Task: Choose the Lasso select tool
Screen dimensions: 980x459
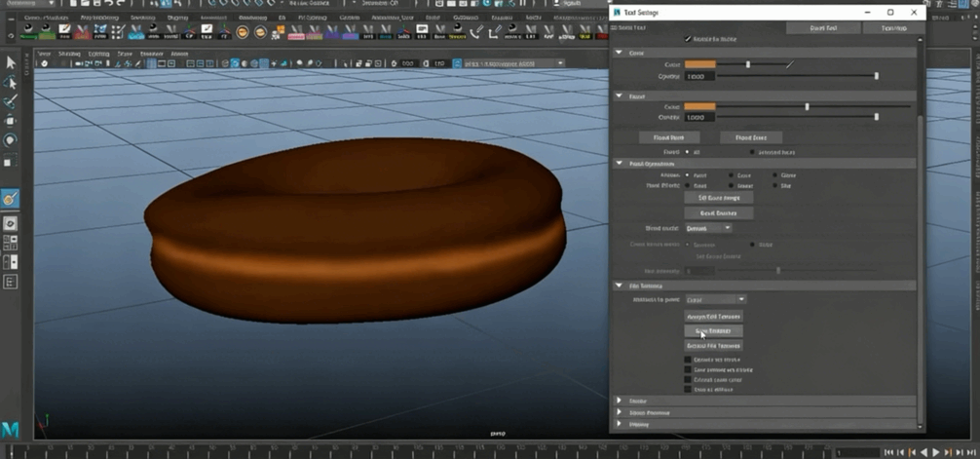Action: point(11,82)
